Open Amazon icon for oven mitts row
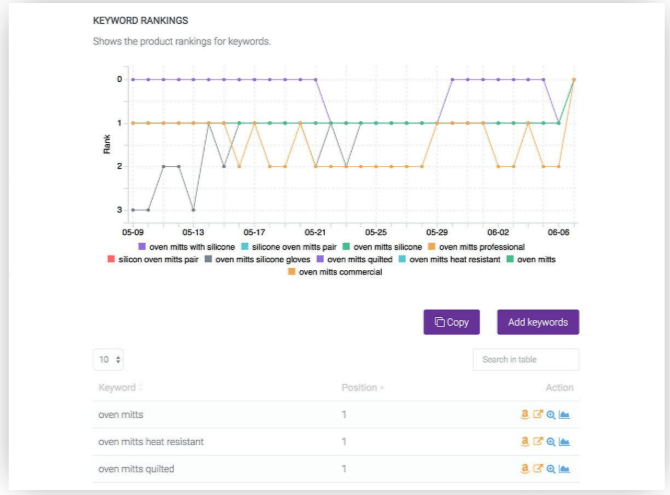 (525, 414)
